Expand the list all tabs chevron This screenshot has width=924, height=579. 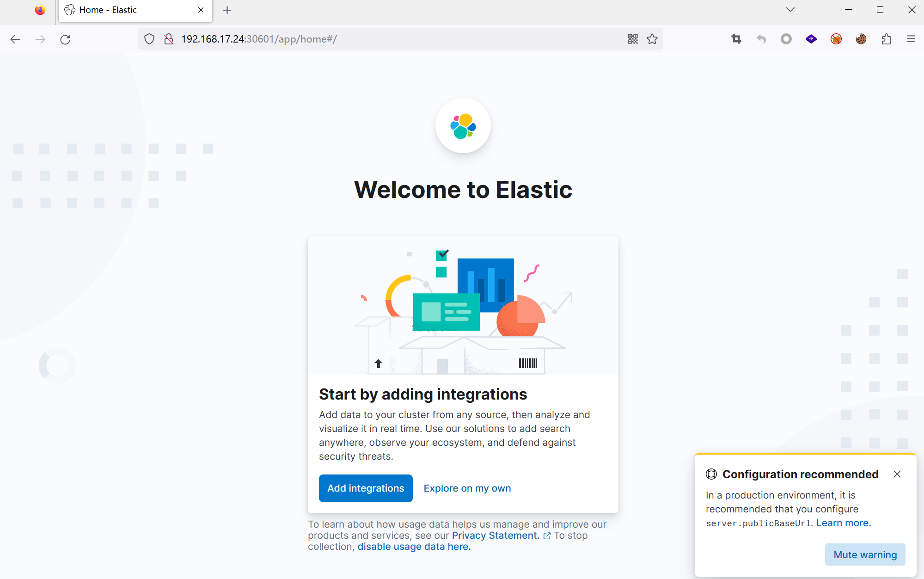point(790,10)
